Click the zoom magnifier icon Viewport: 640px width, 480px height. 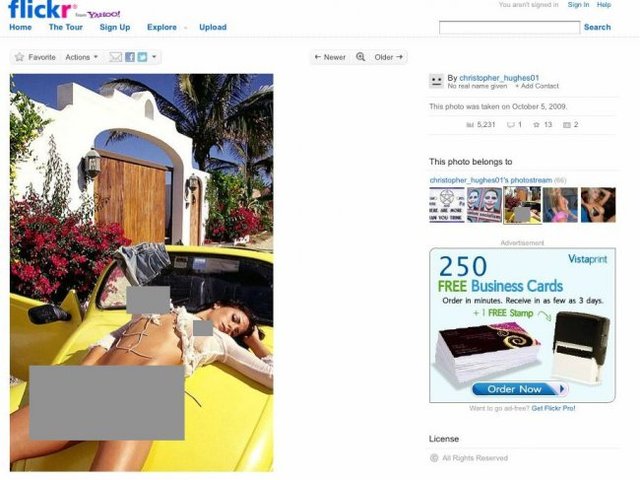coord(360,57)
